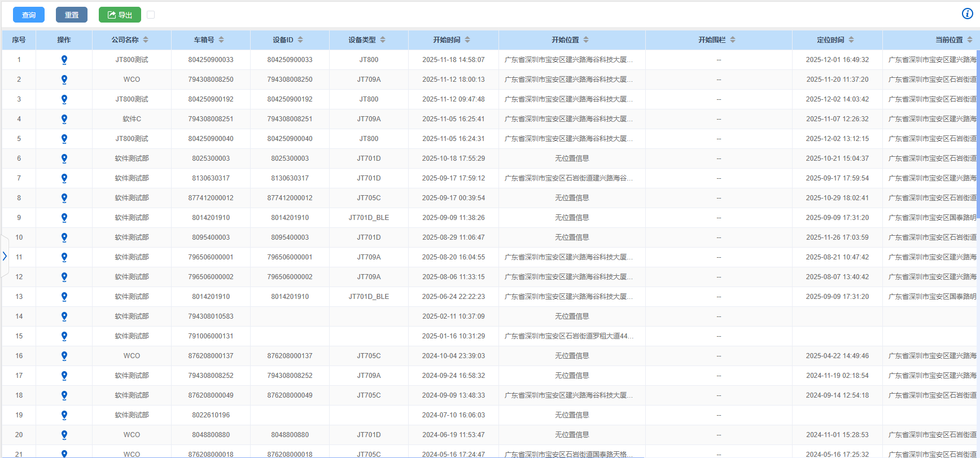The height and width of the screenshot is (458, 980).
Task: Click the location pin icon in row 1
Action: (64, 60)
